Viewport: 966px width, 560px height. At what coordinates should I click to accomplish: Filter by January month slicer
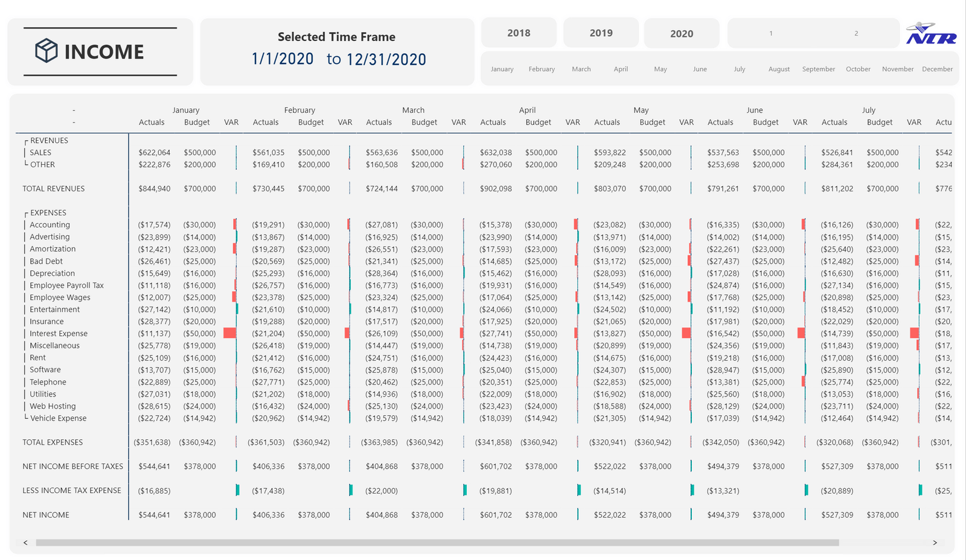tap(502, 69)
